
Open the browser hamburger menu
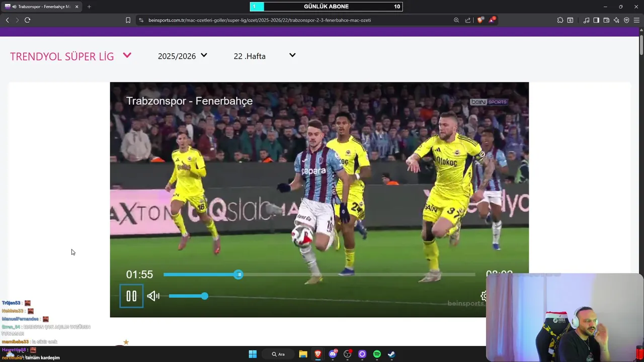[636, 20]
